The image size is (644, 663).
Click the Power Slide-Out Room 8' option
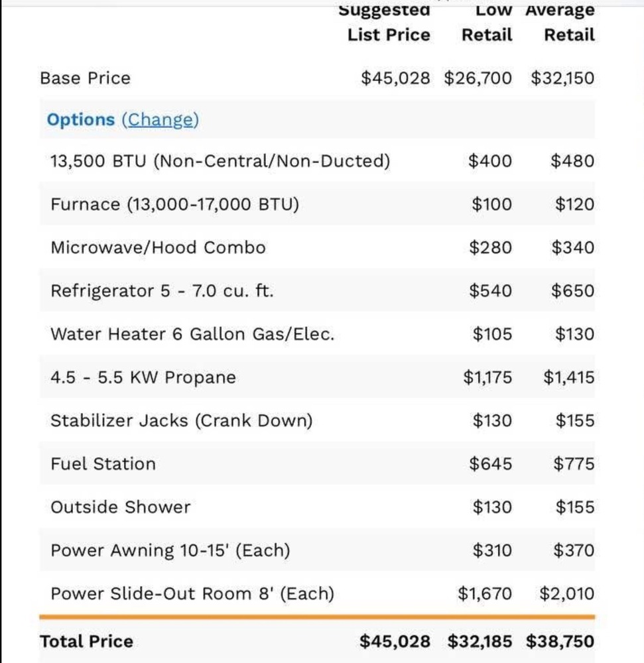pyautogui.click(x=192, y=593)
